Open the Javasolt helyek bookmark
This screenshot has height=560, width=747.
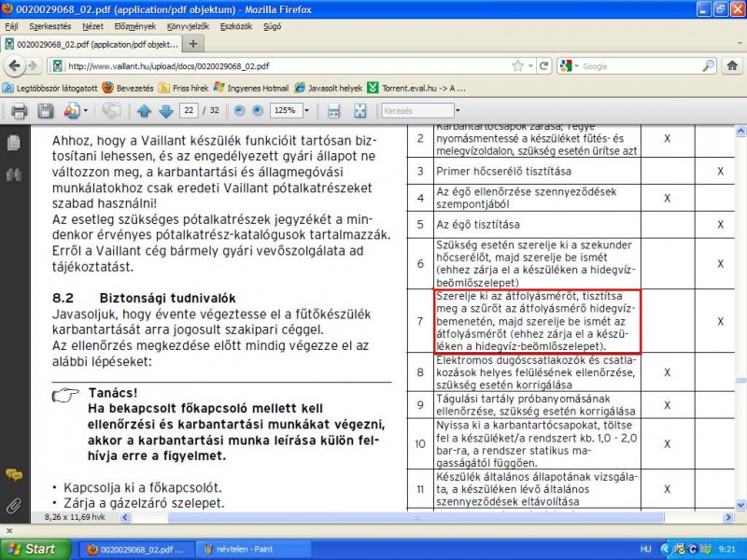(329, 88)
